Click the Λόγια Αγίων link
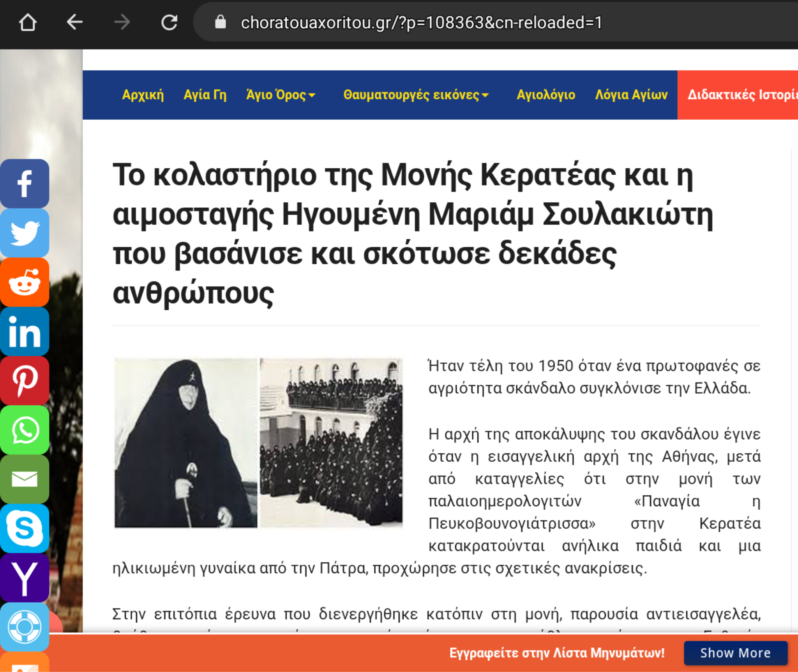 tap(631, 95)
